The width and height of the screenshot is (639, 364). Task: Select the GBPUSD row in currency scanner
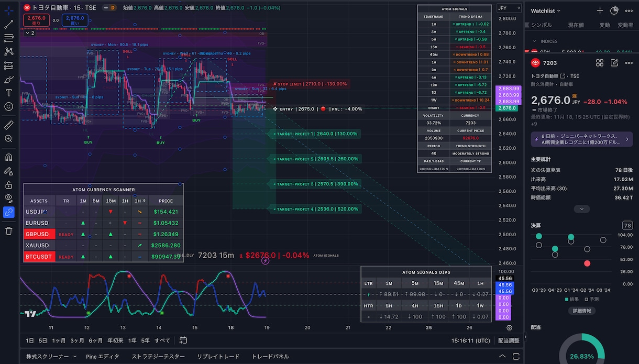point(103,234)
